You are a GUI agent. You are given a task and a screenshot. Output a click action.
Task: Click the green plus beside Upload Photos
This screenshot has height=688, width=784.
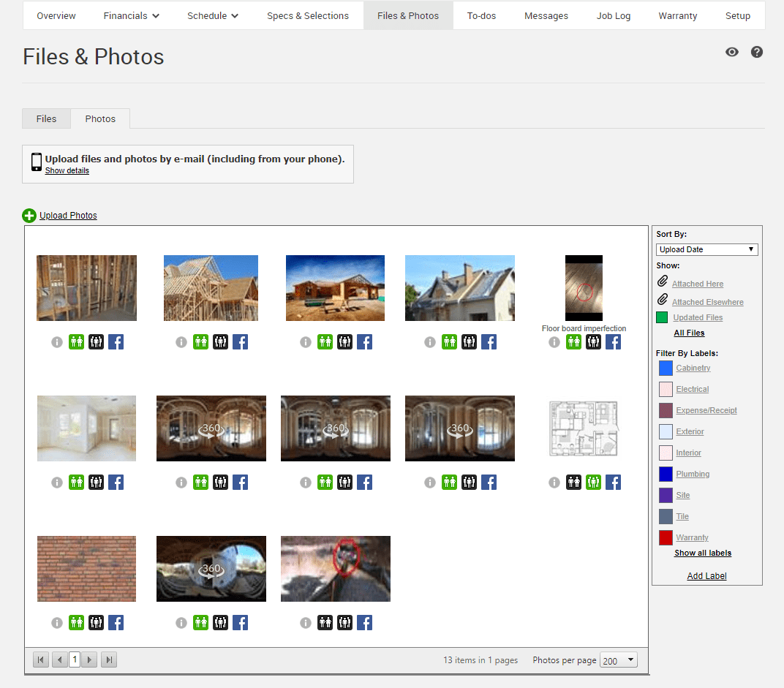pos(29,215)
